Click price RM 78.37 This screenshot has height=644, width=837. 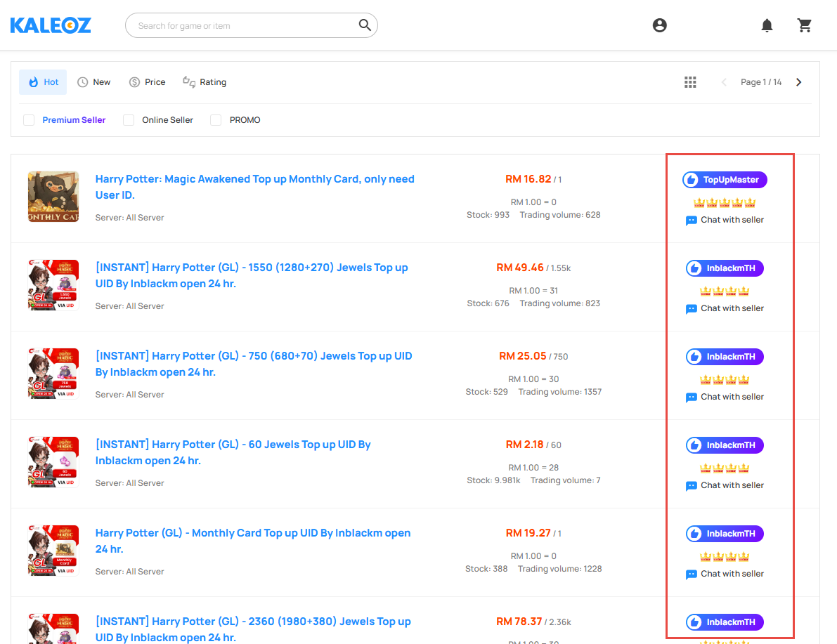click(x=519, y=622)
